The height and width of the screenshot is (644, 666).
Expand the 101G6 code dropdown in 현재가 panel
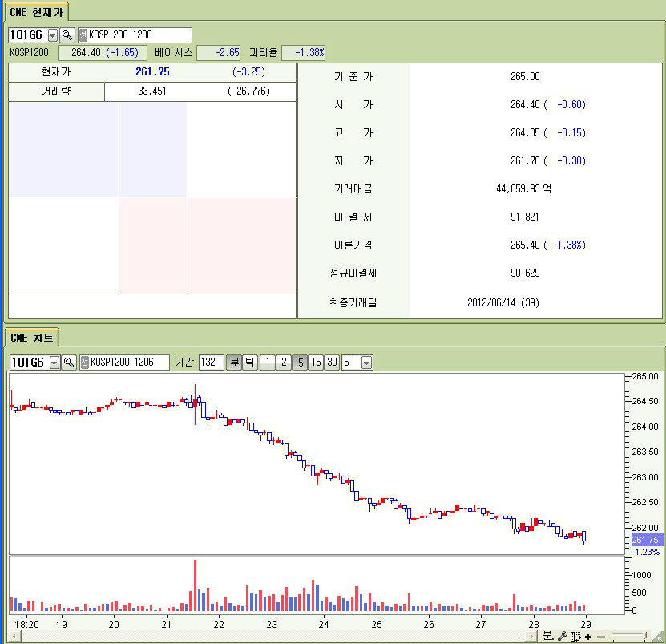54,35
